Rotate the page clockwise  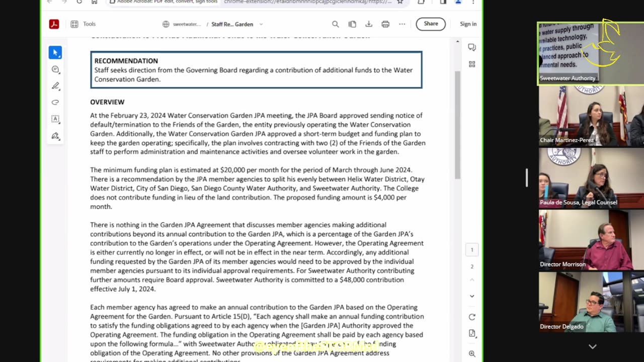click(472, 317)
